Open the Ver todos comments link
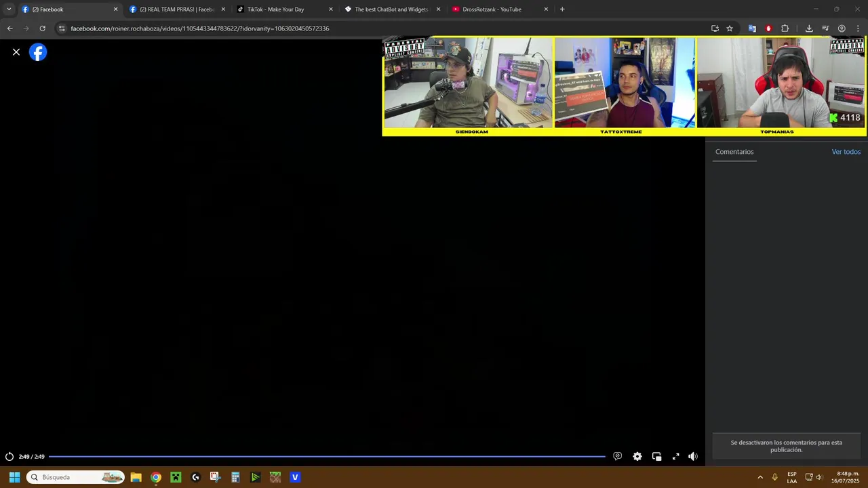 coord(846,152)
